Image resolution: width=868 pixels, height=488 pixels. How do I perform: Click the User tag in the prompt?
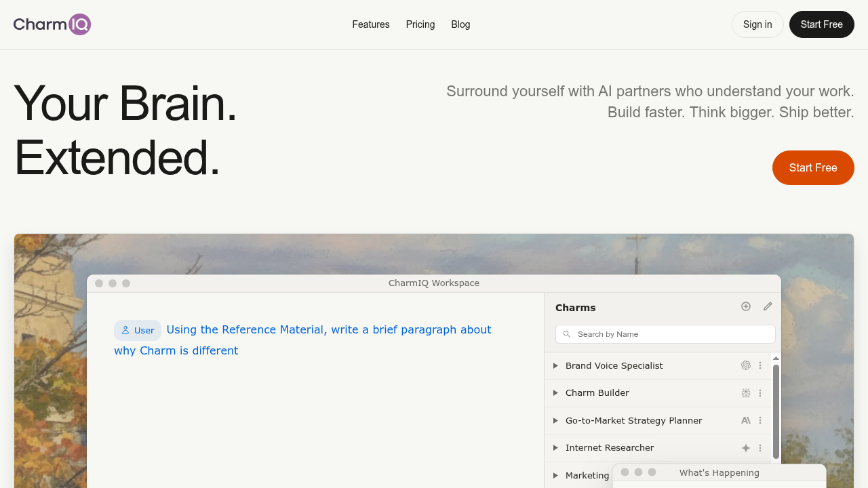pyautogui.click(x=138, y=330)
